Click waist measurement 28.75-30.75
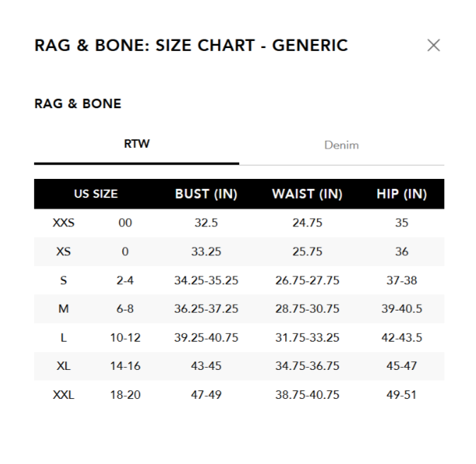 coord(307,309)
